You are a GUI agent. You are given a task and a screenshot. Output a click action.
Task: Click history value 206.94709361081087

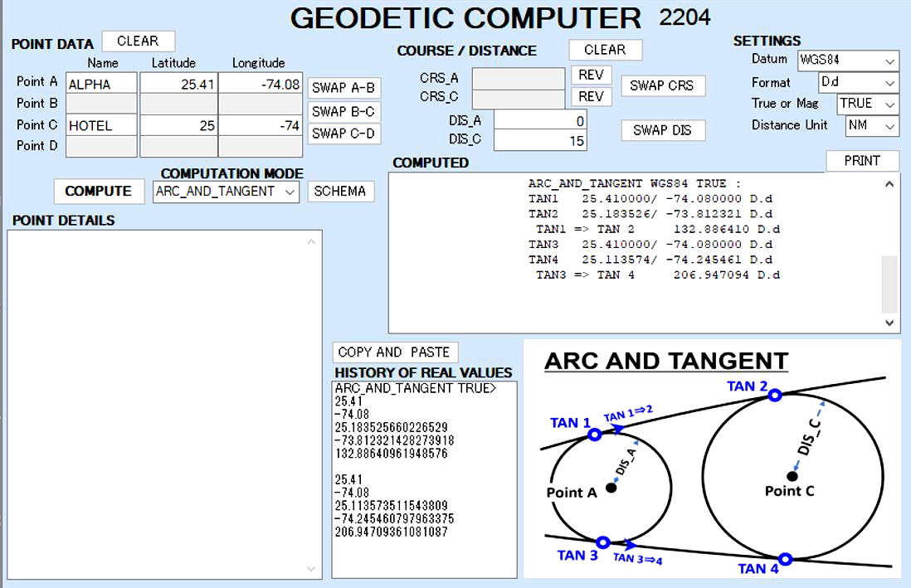pyautogui.click(x=391, y=532)
